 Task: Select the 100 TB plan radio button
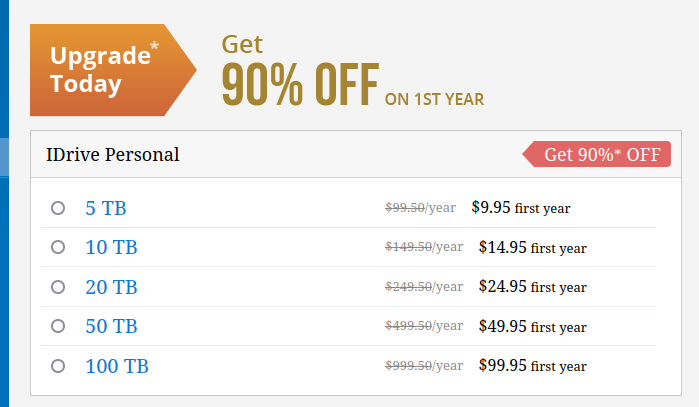click(58, 366)
